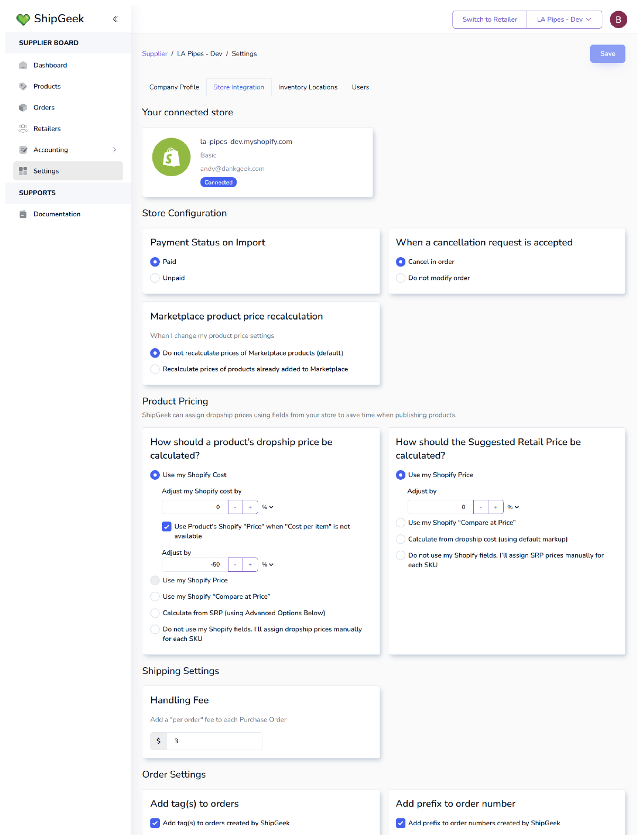Open Documentation in sidebar
Image resolution: width=642 pixels, height=840 pixels.
tap(68, 214)
